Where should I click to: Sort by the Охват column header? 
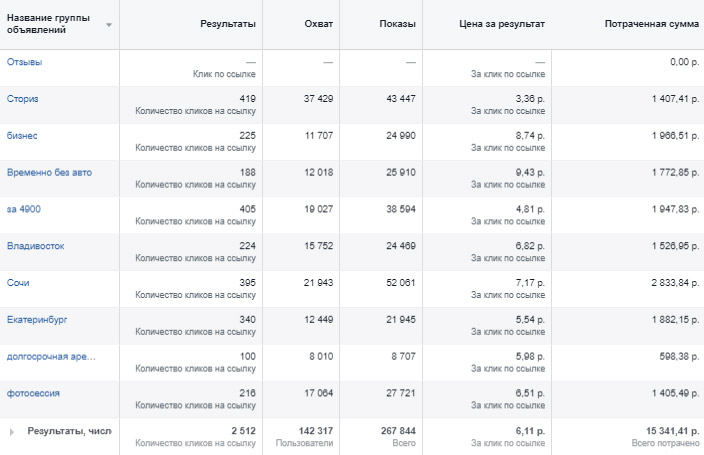pos(319,22)
